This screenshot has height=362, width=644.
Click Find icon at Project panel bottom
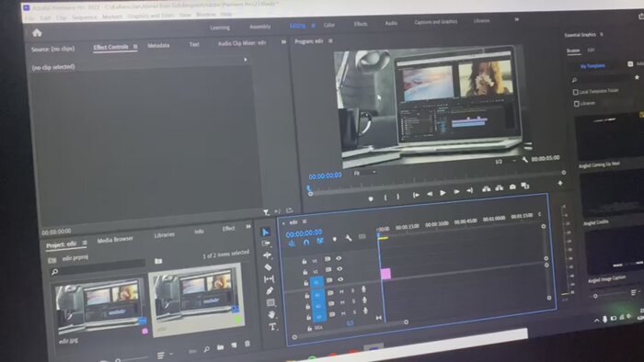[206, 349]
